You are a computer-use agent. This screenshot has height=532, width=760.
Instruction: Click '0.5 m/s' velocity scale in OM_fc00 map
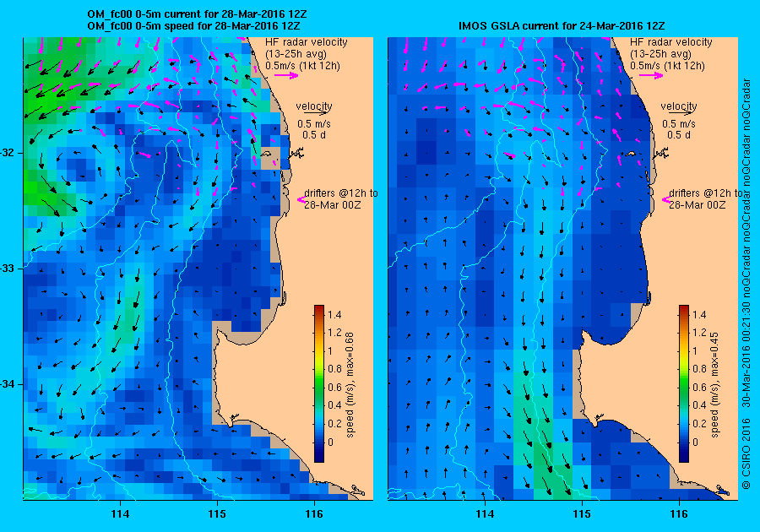[x=314, y=124]
